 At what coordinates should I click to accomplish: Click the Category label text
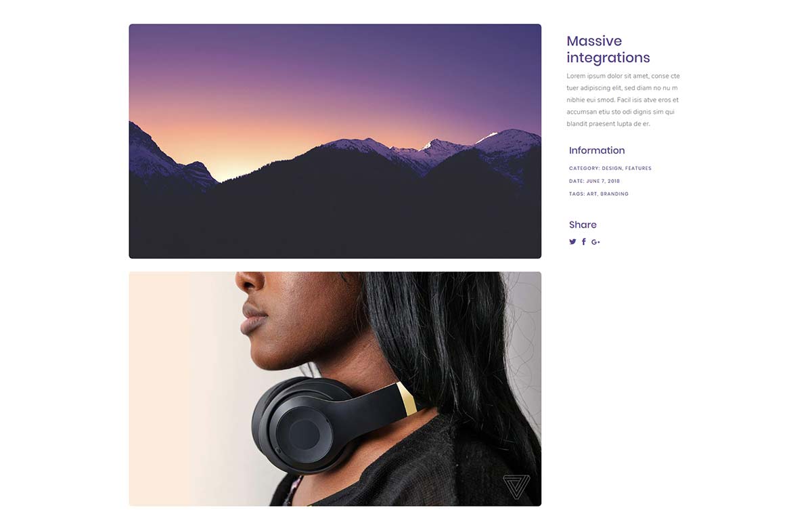click(585, 168)
